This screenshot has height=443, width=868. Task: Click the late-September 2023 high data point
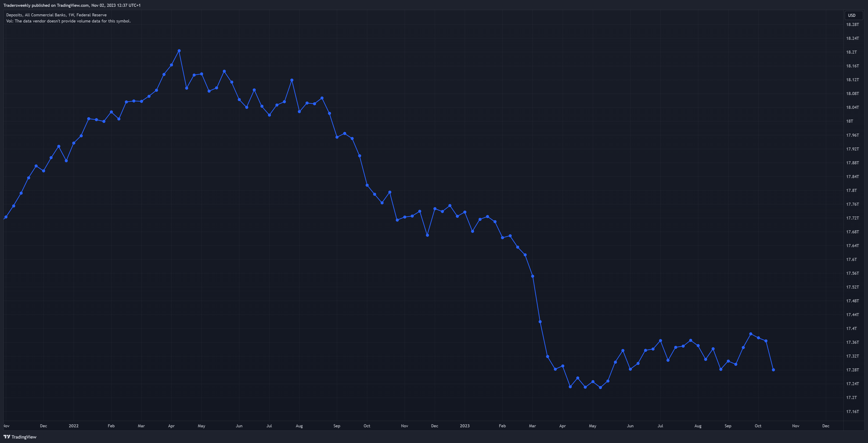coord(751,334)
